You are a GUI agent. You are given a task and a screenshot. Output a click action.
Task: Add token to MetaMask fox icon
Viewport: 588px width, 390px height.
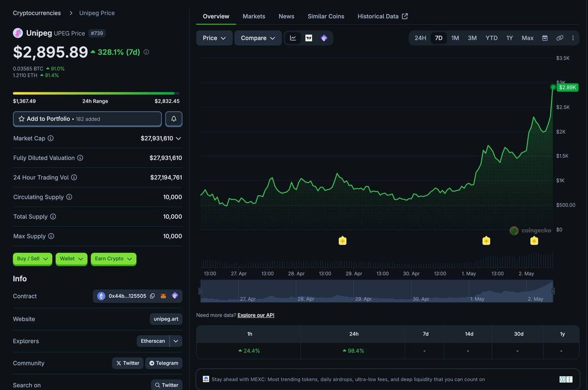coord(164,296)
